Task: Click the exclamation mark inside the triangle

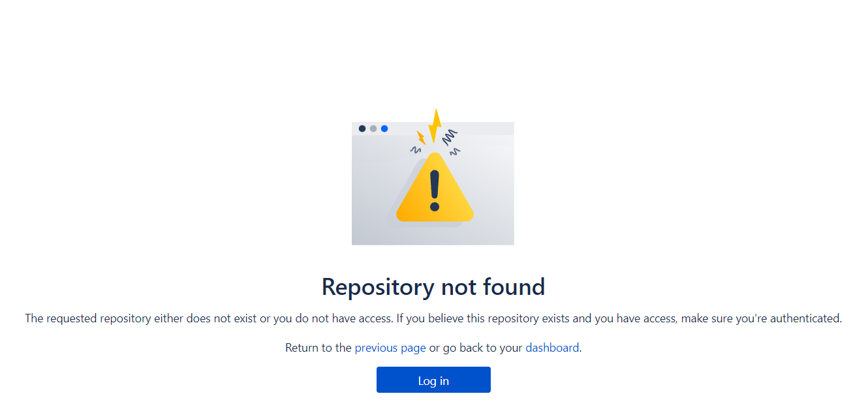Action: pos(435,191)
